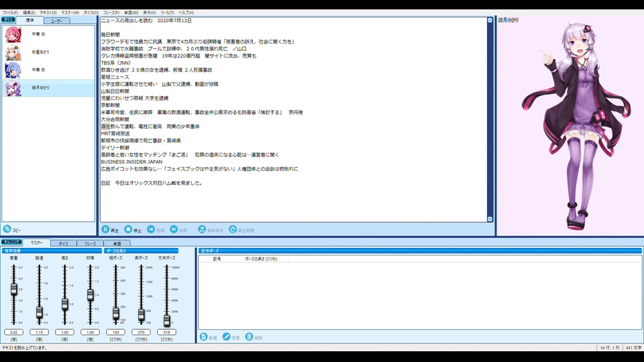644x362 pixels.
Task: Click the line 'BUSINESS INSIDER JAPAN'
Action: (132, 162)
